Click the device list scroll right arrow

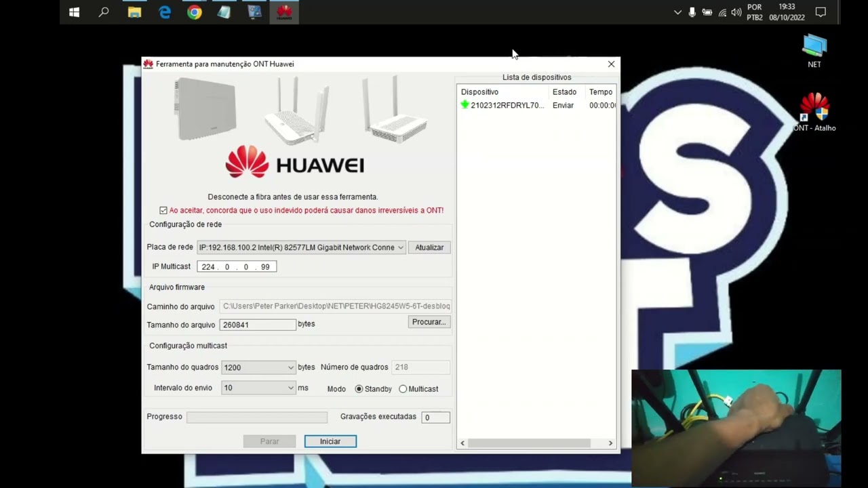[610, 443]
